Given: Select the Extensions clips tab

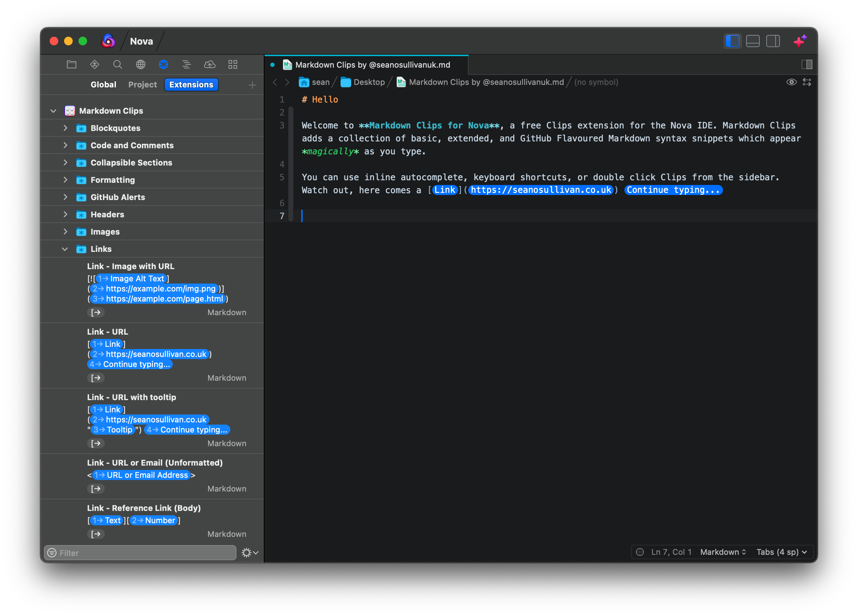Looking at the screenshot, I should [x=191, y=85].
